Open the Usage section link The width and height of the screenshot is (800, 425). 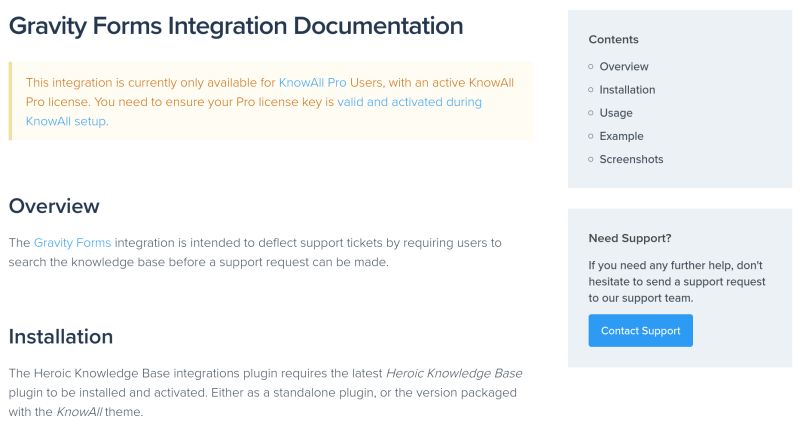(x=616, y=113)
